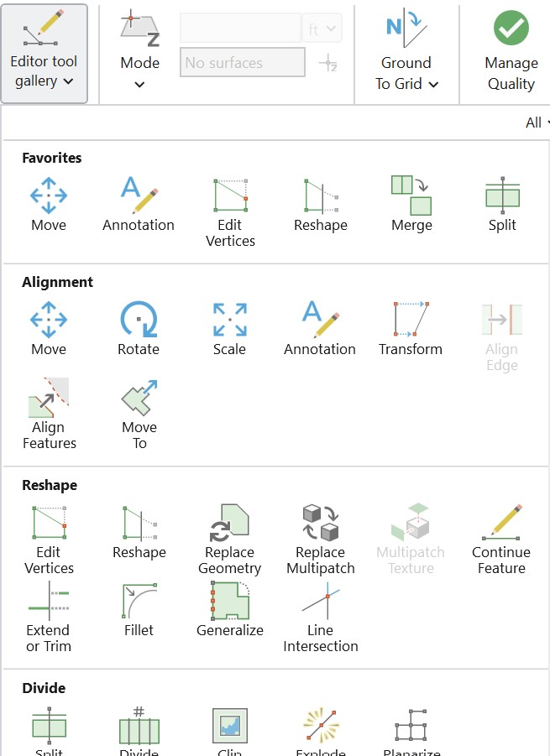Select the Align Features tool
The width and height of the screenshot is (550, 756).
(x=49, y=414)
